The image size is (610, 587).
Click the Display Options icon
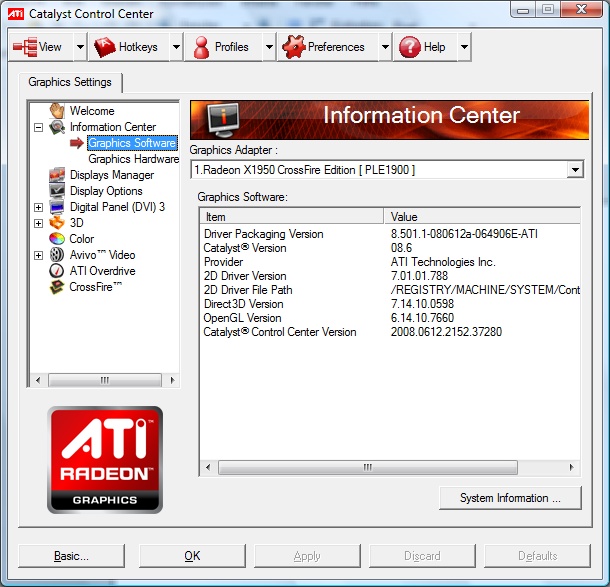pos(57,191)
